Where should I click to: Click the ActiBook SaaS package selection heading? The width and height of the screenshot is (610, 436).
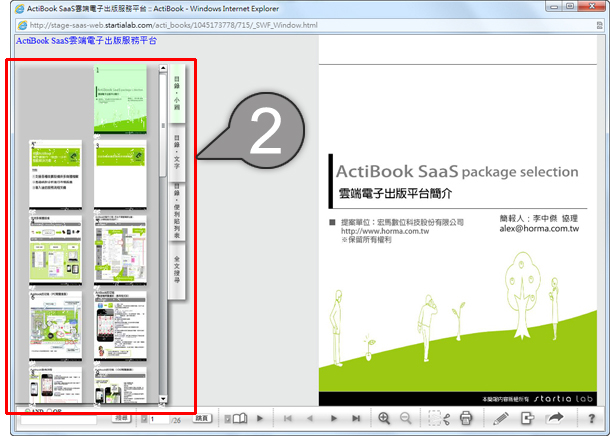(457, 172)
